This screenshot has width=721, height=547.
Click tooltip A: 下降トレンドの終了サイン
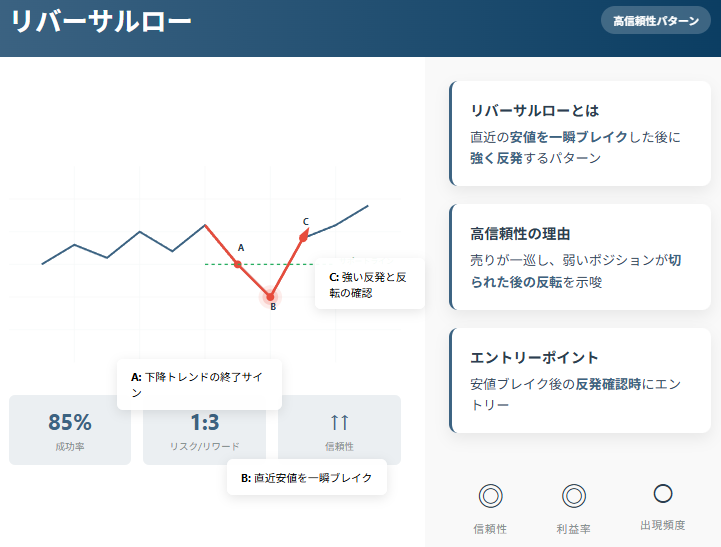point(198,385)
